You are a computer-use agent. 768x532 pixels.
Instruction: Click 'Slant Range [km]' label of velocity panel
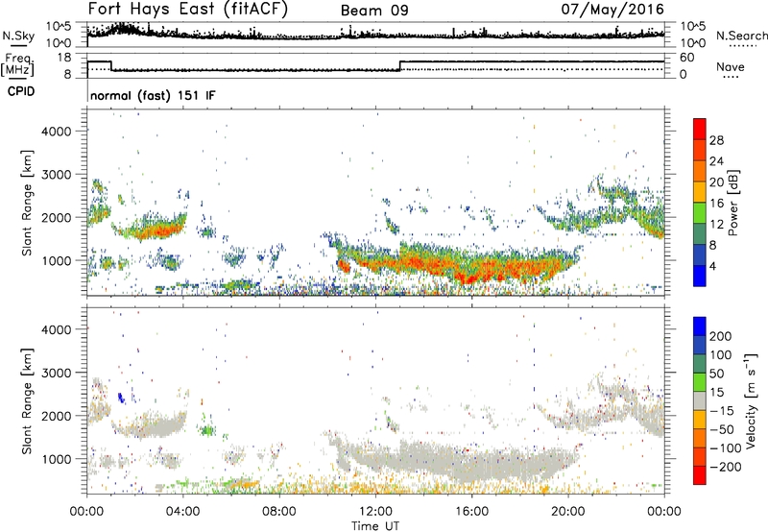(27, 401)
